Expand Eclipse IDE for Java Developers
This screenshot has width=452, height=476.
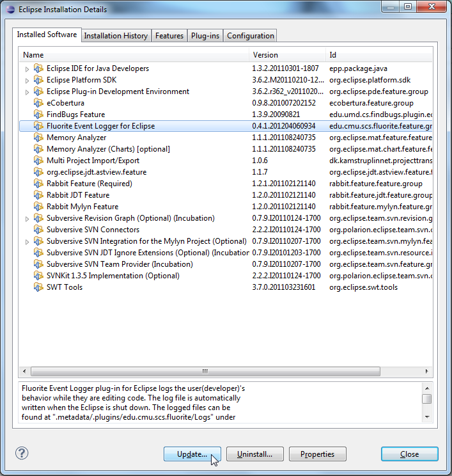click(27, 69)
